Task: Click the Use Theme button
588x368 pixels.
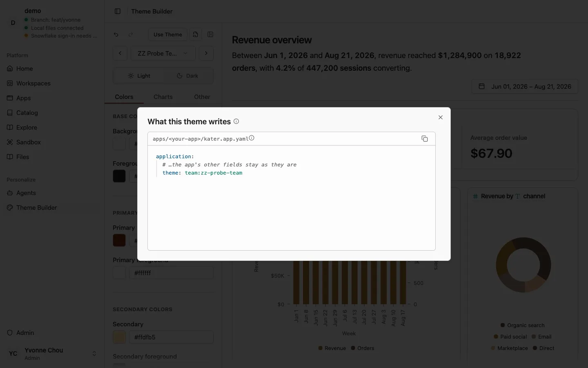Action: (x=168, y=35)
